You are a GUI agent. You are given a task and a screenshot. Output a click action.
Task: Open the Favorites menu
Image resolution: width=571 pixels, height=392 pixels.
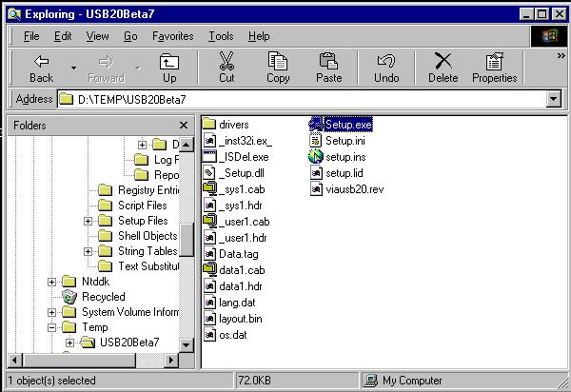(x=172, y=36)
